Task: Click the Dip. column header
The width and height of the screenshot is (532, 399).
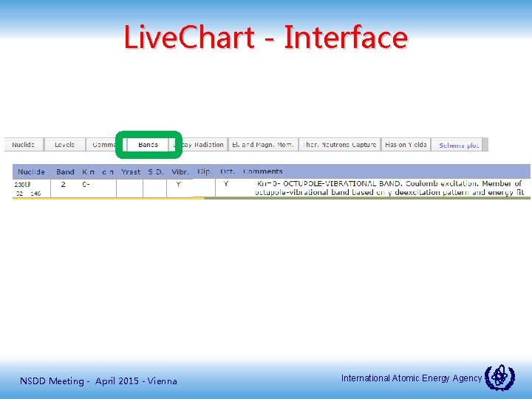Action: click(x=204, y=171)
